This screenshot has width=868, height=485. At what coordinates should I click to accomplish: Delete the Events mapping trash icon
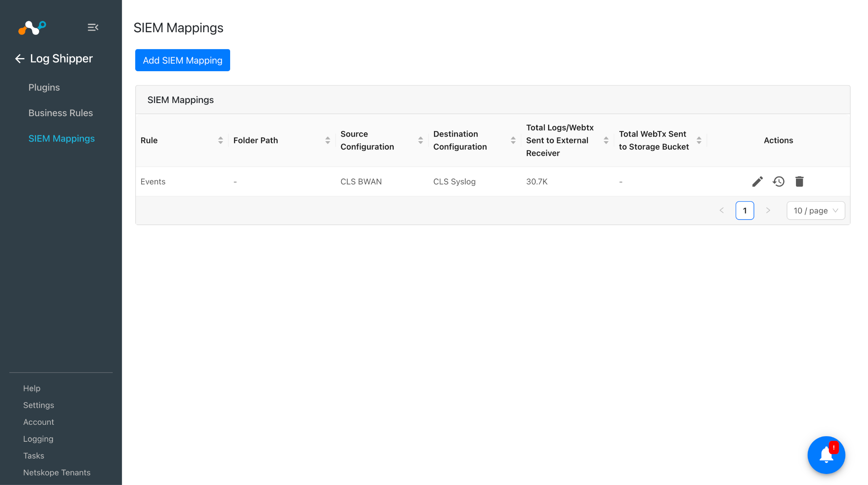coord(799,181)
